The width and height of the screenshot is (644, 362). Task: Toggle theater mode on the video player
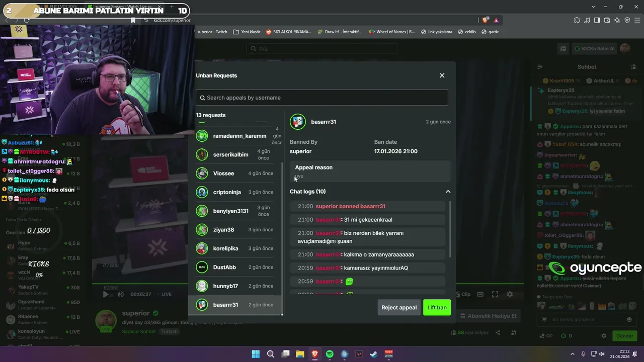click(x=480, y=295)
